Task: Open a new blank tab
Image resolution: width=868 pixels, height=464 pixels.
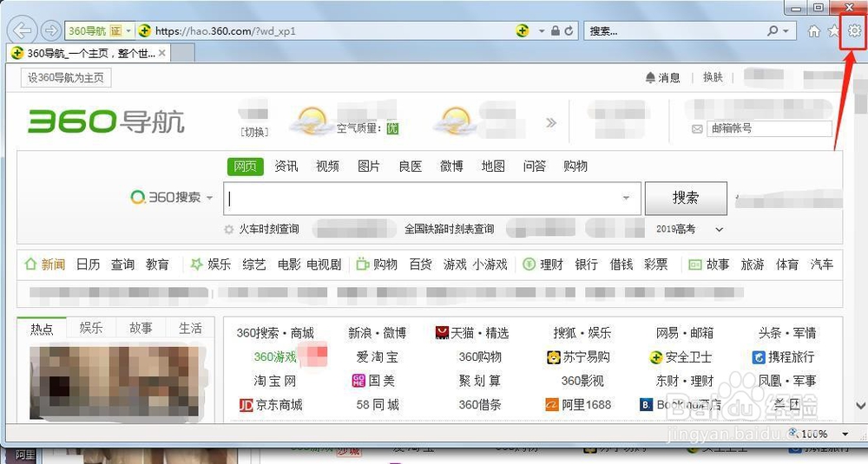Action: click(x=183, y=53)
